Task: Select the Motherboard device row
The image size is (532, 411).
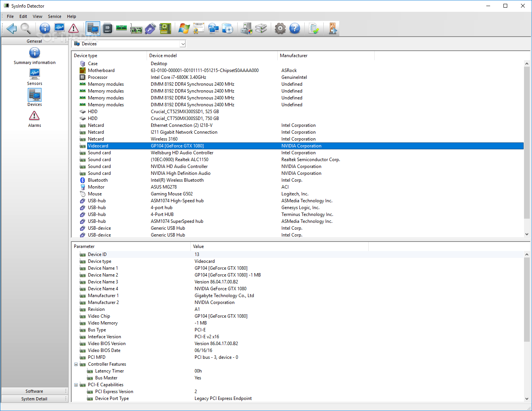Action: coord(298,70)
